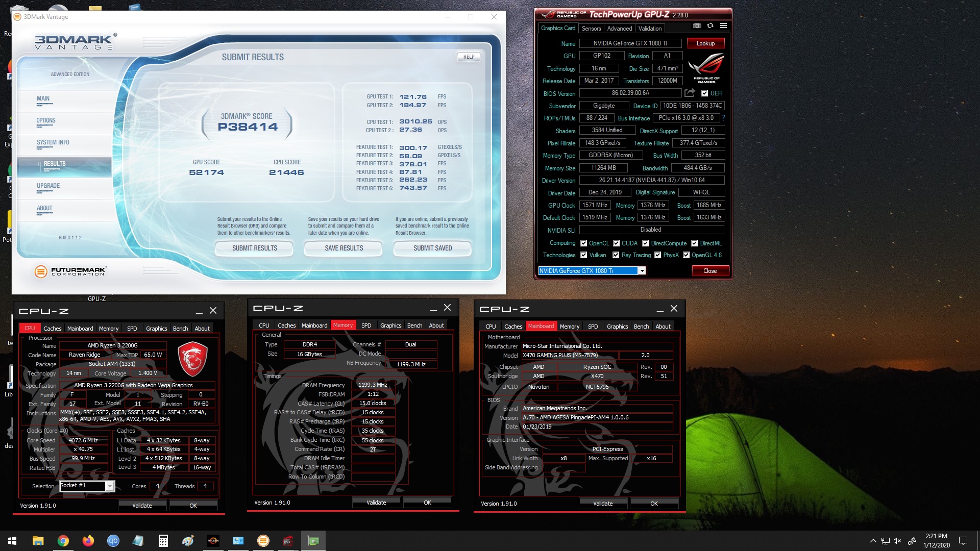This screenshot has height=551, width=980.
Task: Open qBittorrent from the taskbar
Action: click(113, 541)
